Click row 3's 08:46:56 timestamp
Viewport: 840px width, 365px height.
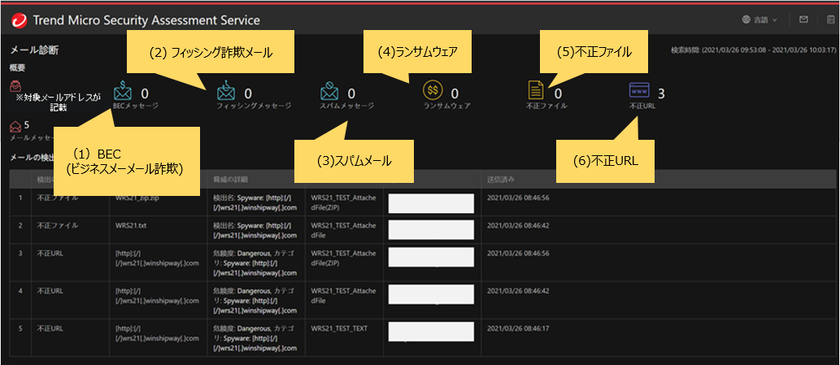click(518, 254)
